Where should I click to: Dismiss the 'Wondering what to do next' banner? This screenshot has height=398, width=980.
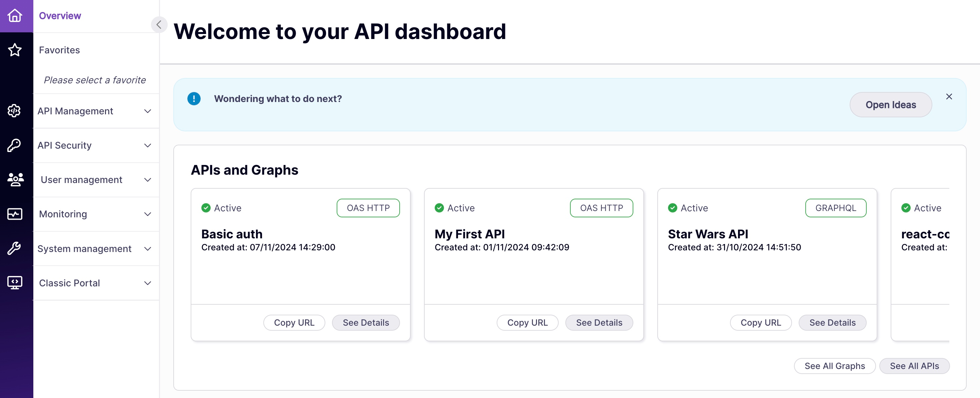tap(949, 97)
